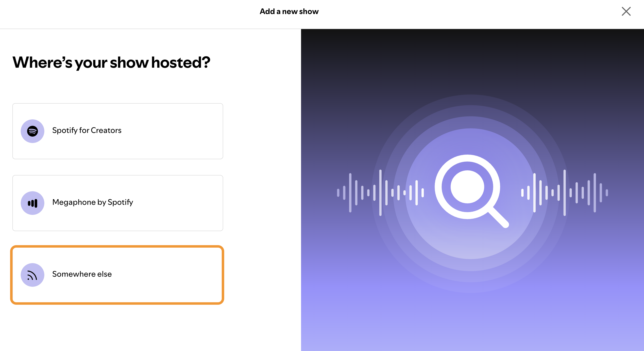The width and height of the screenshot is (644, 351).
Task: Click the "Somewhere else" label text
Action: 82,274
